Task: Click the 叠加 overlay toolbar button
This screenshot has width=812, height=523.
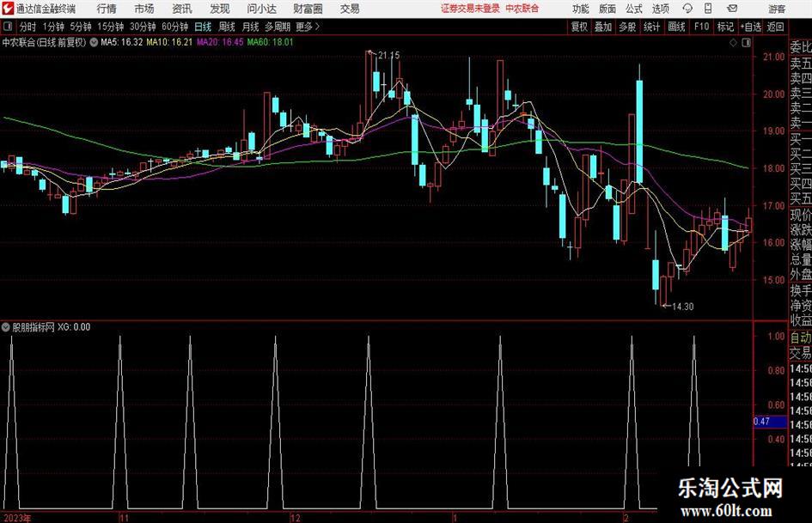Action: (x=603, y=27)
